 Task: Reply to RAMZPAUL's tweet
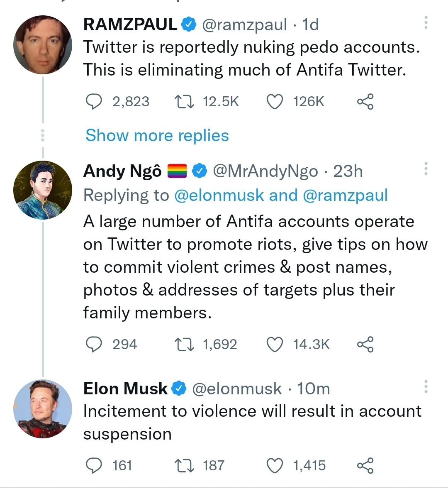(x=94, y=102)
